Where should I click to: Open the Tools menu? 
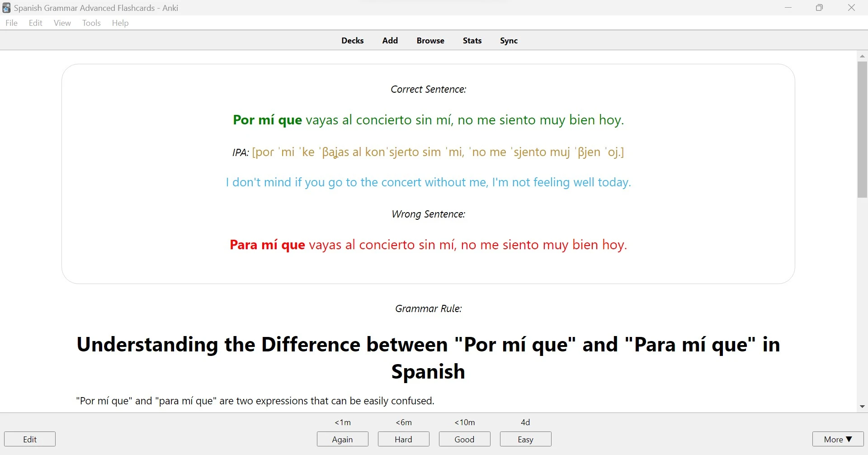(x=91, y=23)
